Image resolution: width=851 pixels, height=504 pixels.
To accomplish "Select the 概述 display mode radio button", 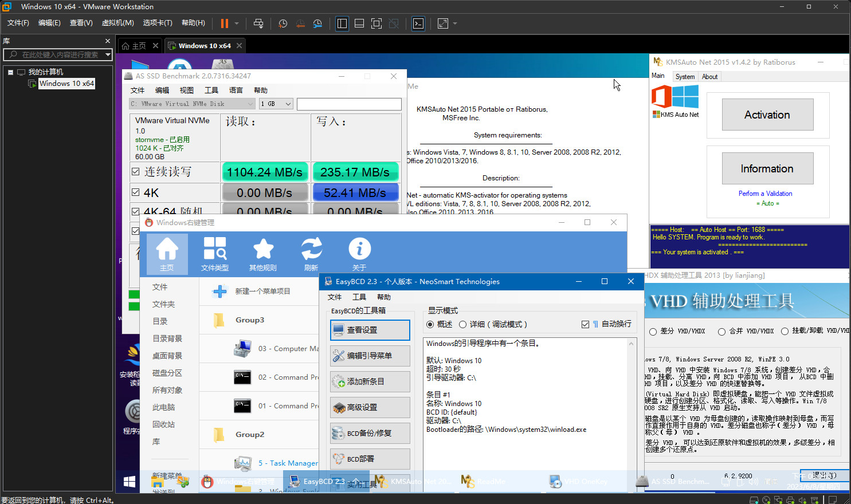I will pos(430,324).
